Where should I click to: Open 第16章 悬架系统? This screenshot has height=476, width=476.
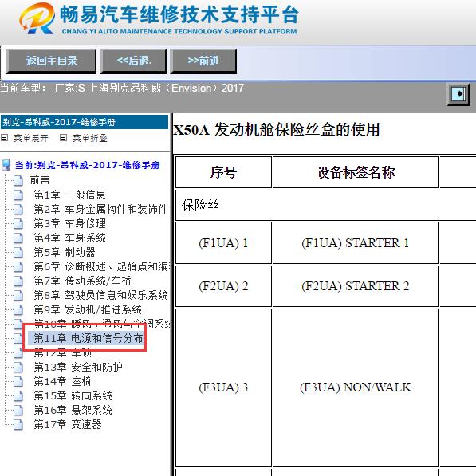tap(73, 410)
